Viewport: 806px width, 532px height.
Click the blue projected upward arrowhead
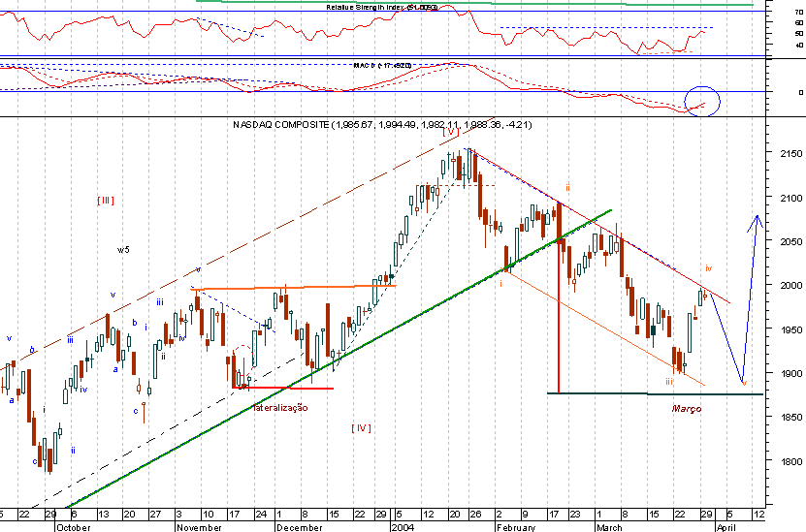757,224
